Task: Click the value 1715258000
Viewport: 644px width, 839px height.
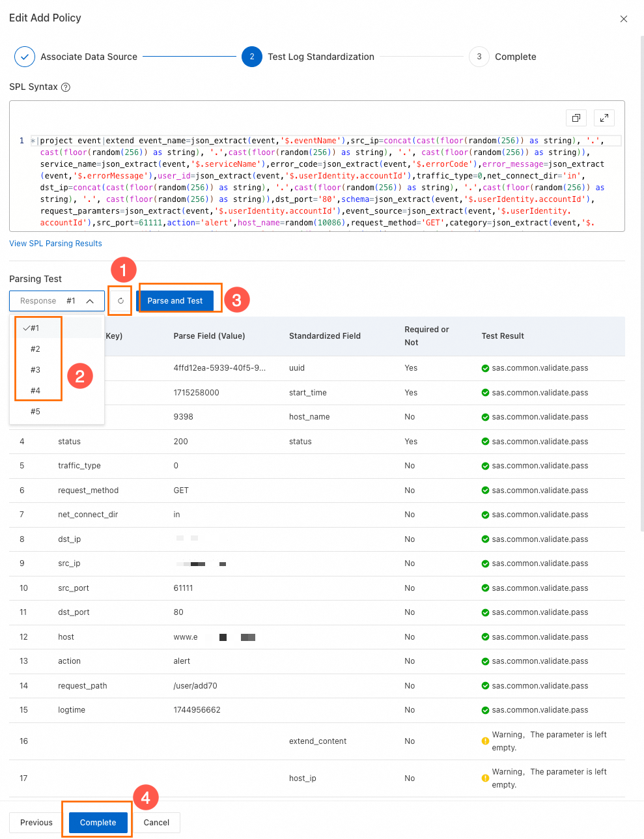Action: coord(196,393)
